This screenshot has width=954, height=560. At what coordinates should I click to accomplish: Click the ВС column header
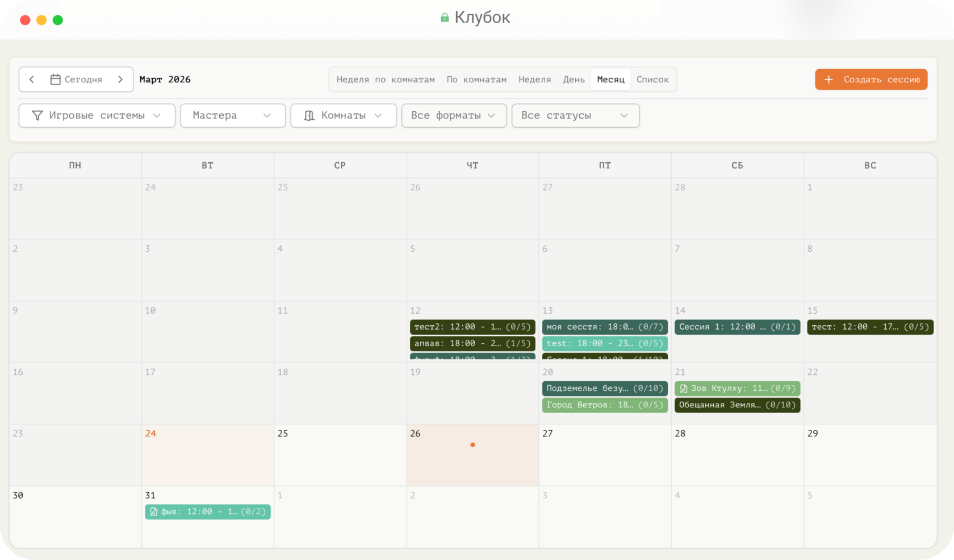tap(871, 166)
